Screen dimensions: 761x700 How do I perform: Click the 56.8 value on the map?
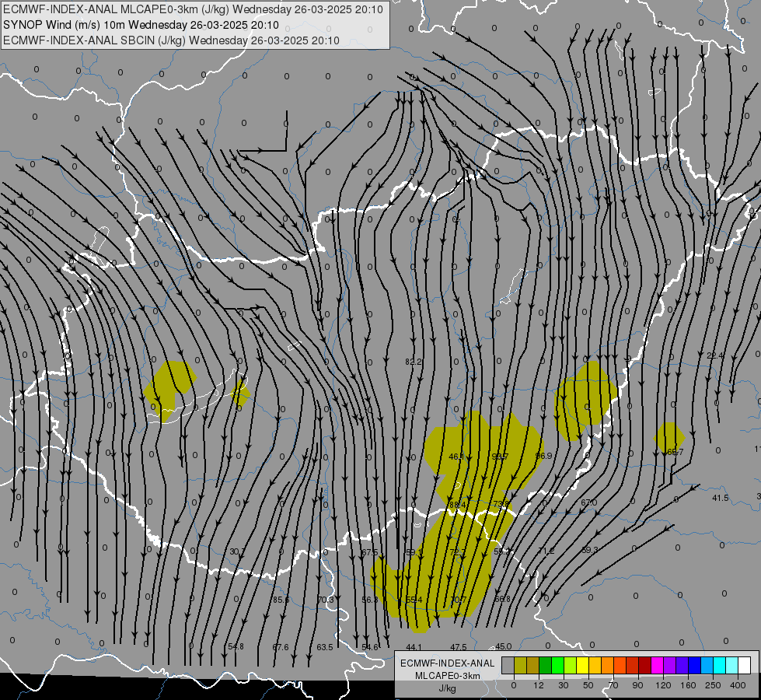pyautogui.click(x=370, y=600)
